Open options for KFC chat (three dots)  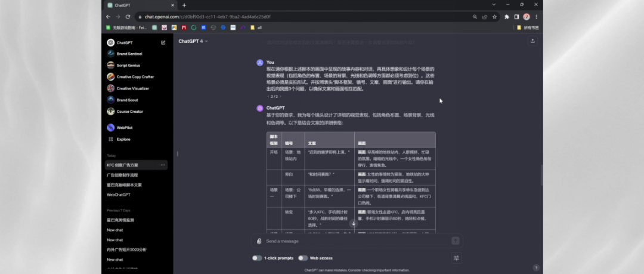point(163,165)
